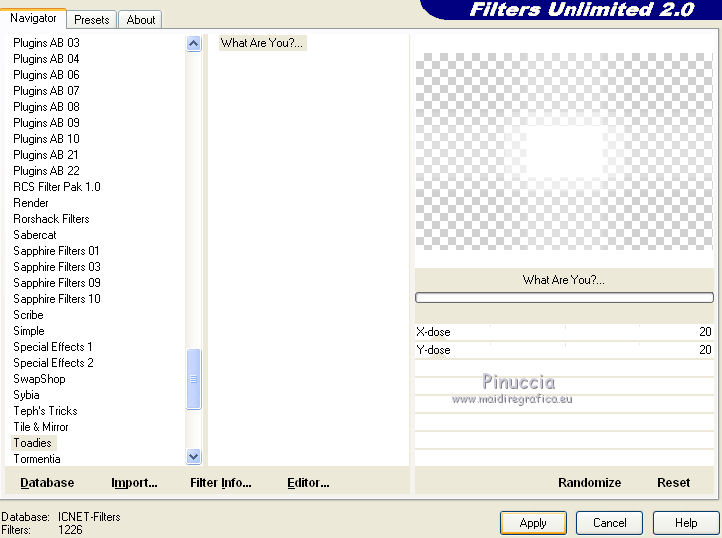Open the Editor... dialog
The height and width of the screenshot is (538, 722).
(x=308, y=483)
